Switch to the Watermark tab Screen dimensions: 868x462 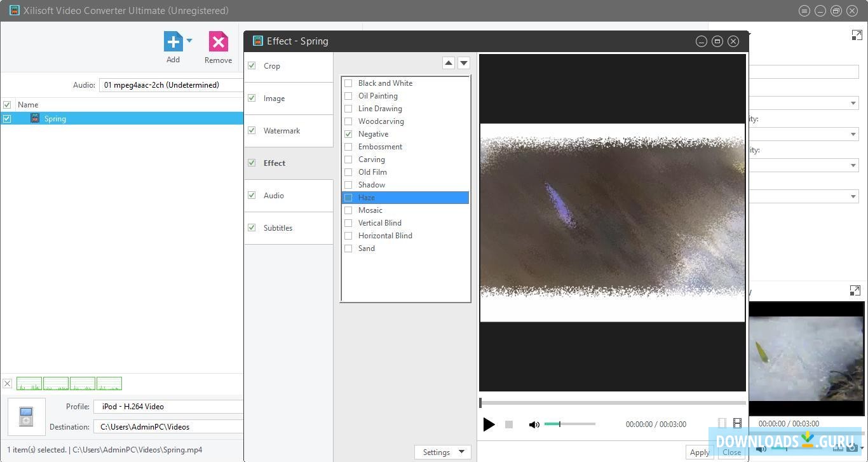(281, 131)
